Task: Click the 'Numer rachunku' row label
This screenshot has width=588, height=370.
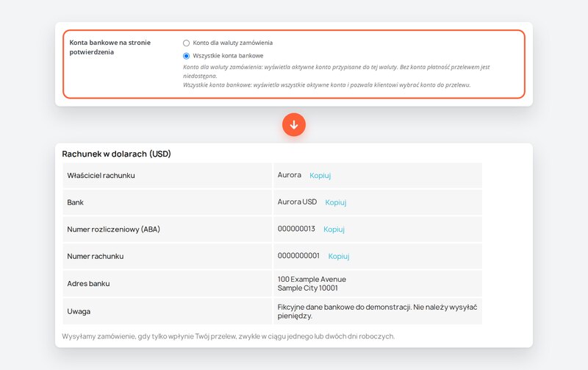Action: point(96,256)
